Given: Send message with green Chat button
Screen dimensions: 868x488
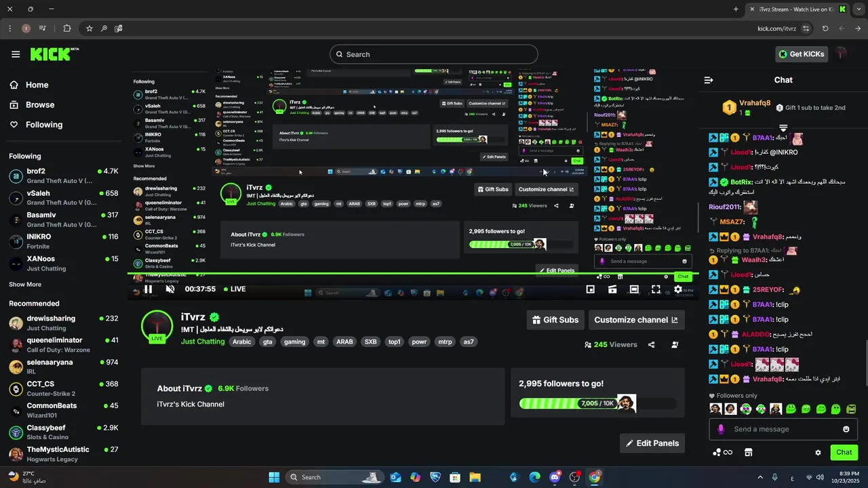Looking at the screenshot, I should (x=844, y=452).
